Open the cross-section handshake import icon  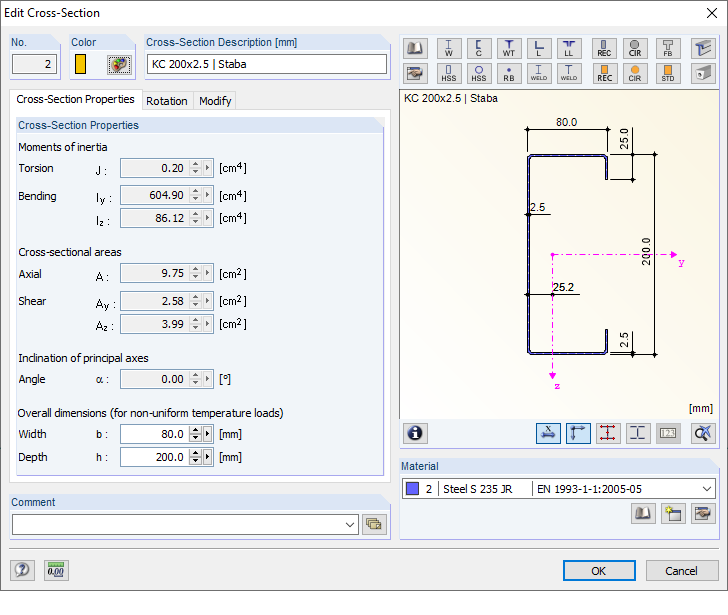pos(415,73)
